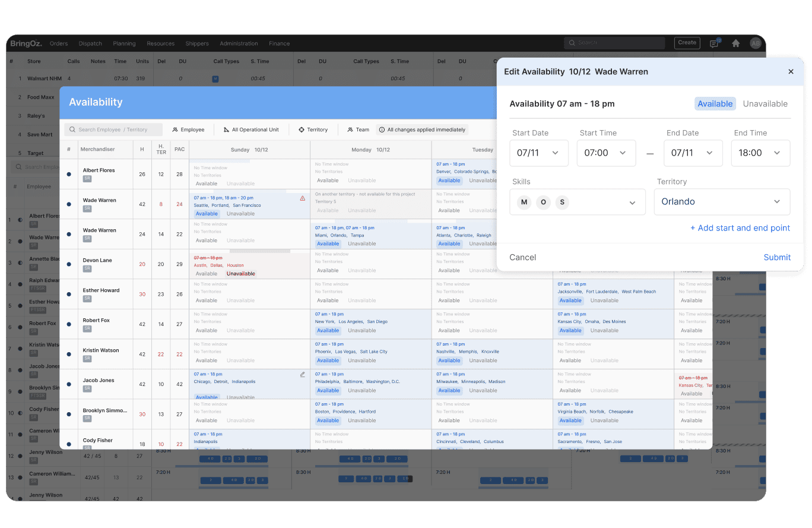Open the Planning menu in top navigation
This screenshot has height=528, width=812.
[124, 43]
